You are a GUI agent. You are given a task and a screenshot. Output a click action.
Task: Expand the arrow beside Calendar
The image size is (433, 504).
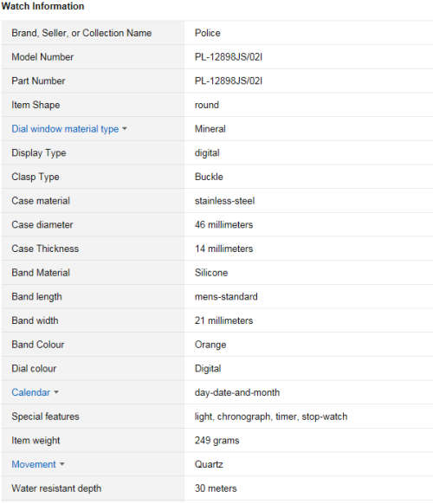56,392
